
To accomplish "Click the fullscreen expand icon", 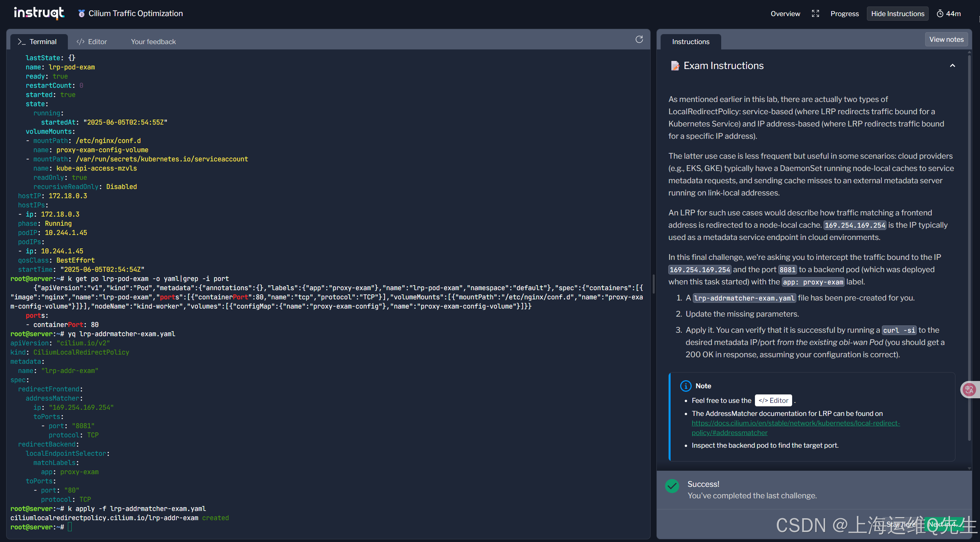I will (x=816, y=14).
